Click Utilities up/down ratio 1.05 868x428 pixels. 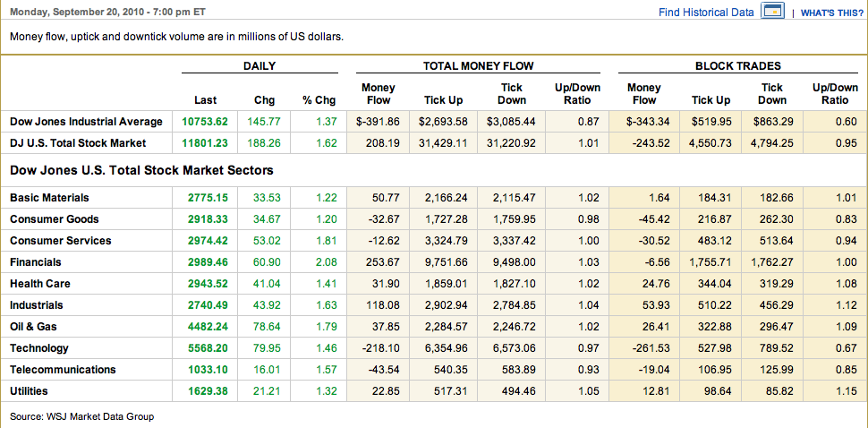tap(588, 391)
